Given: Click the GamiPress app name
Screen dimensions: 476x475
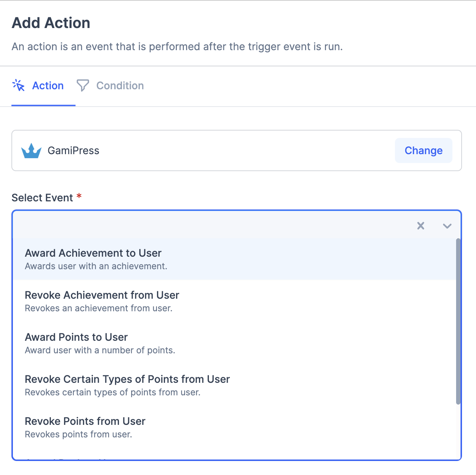Looking at the screenshot, I should (73, 150).
